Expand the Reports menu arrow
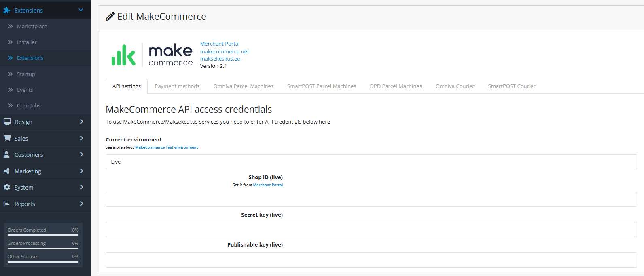This screenshot has height=276, width=644. pyautogui.click(x=82, y=204)
